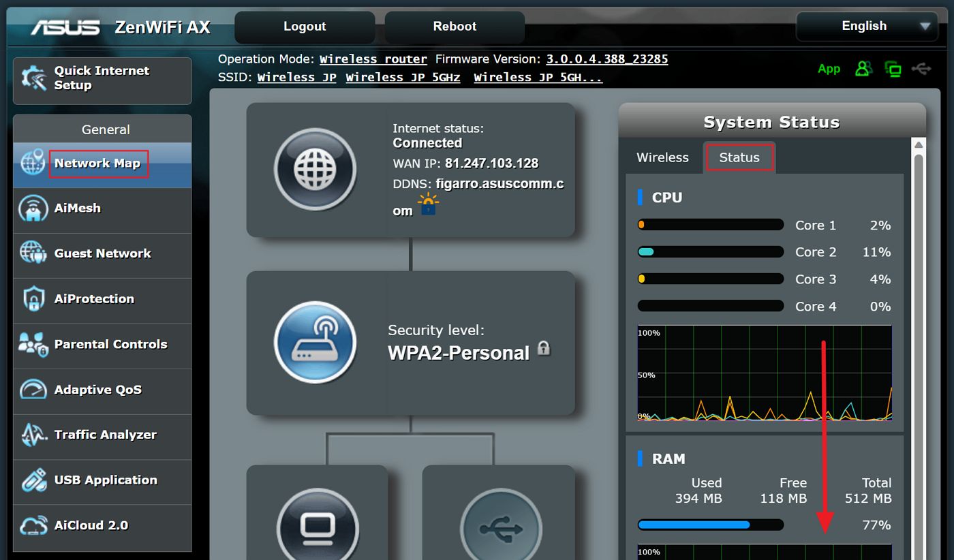Viewport: 954px width, 560px height.
Task: Select the Guest Network sidebar entry
Action: 102,253
